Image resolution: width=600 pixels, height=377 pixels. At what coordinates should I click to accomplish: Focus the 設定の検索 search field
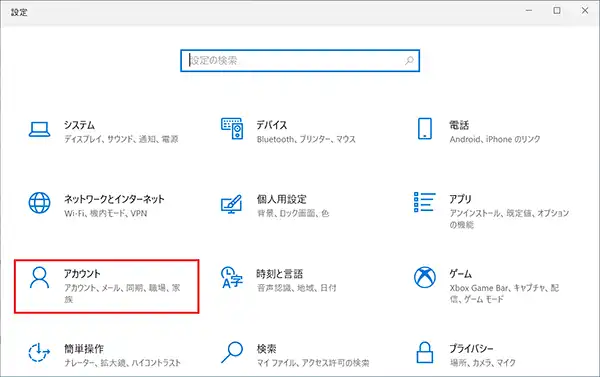[x=300, y=60]
